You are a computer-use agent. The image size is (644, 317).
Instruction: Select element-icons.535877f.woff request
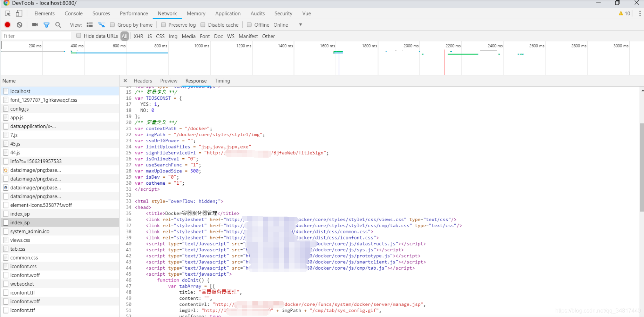point(60,205)
